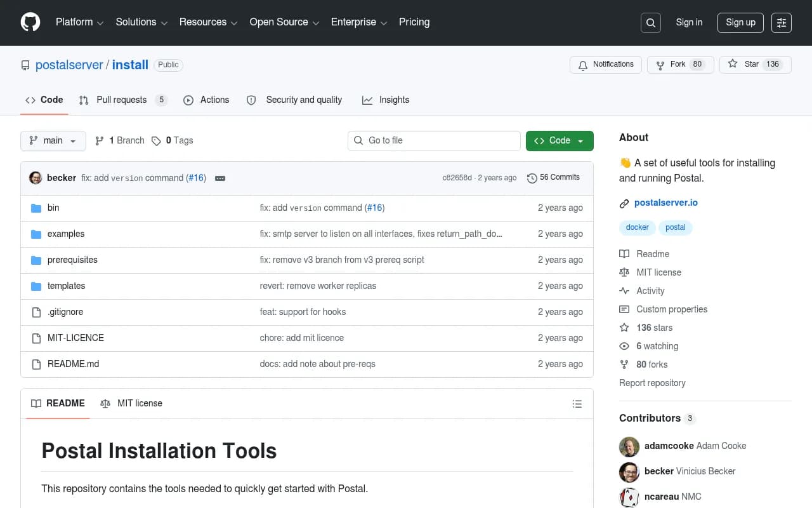Screen dimensions: 812x508
Task: Open the appearance settings icon button
Action: [x=782, y=23]
